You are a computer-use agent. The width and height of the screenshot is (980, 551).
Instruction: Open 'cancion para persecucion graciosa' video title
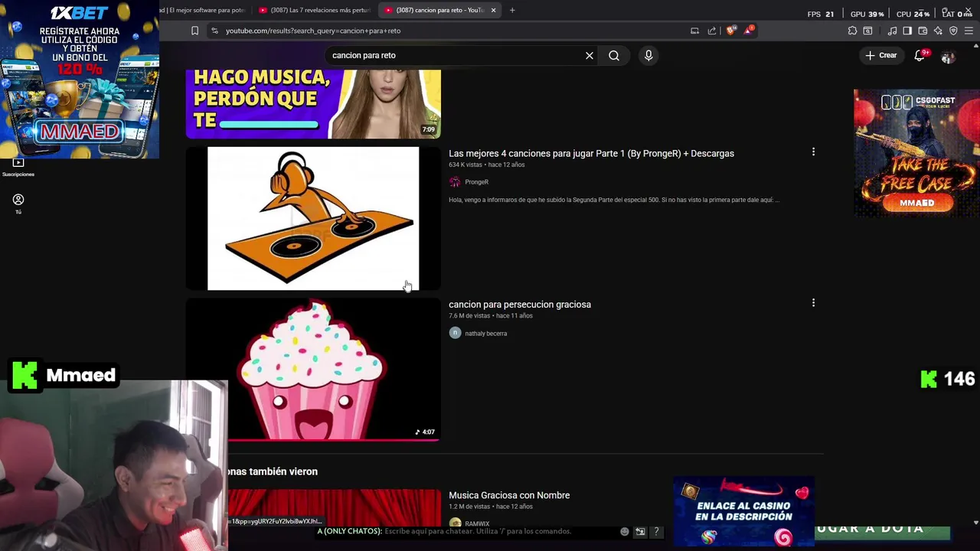pyautogui.click(x=520, y=305)
